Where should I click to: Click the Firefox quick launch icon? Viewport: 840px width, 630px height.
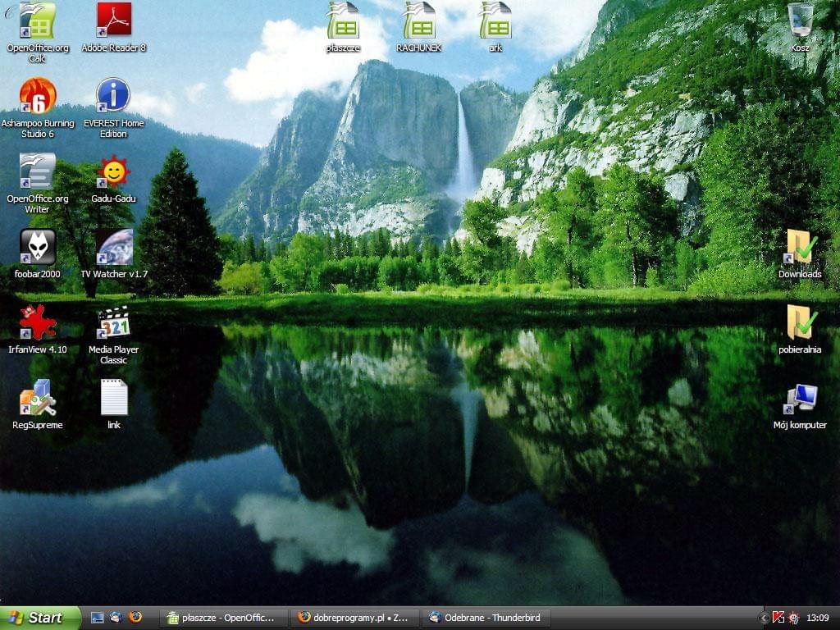[x=135, y=617]
